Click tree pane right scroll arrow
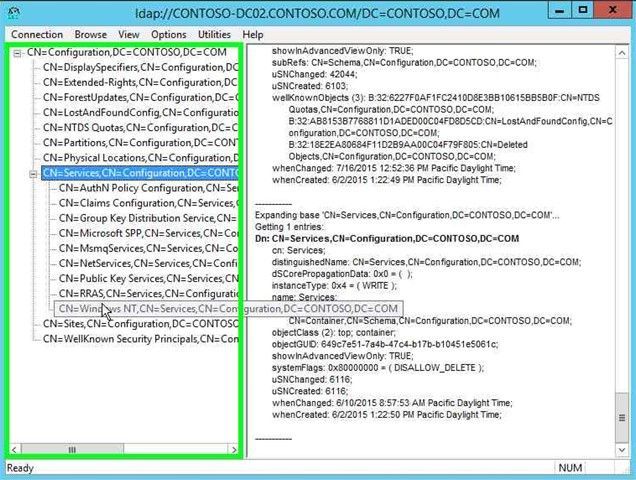This screenshot has width=636, height=480. click(x=234, y=450)
